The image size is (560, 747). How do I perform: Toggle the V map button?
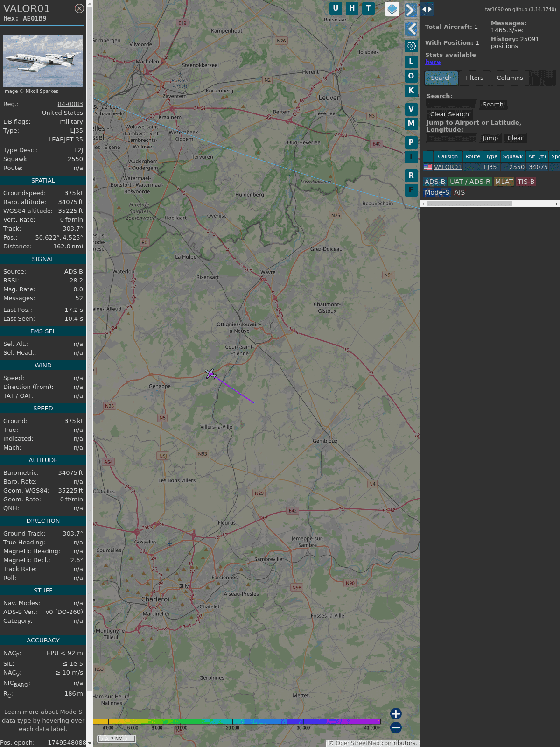411,109
